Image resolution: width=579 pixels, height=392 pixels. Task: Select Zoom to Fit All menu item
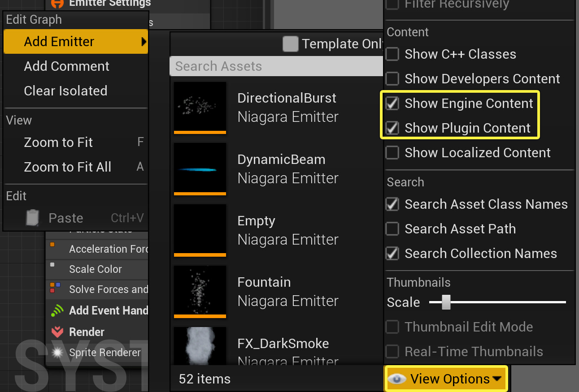click(68, 167)
